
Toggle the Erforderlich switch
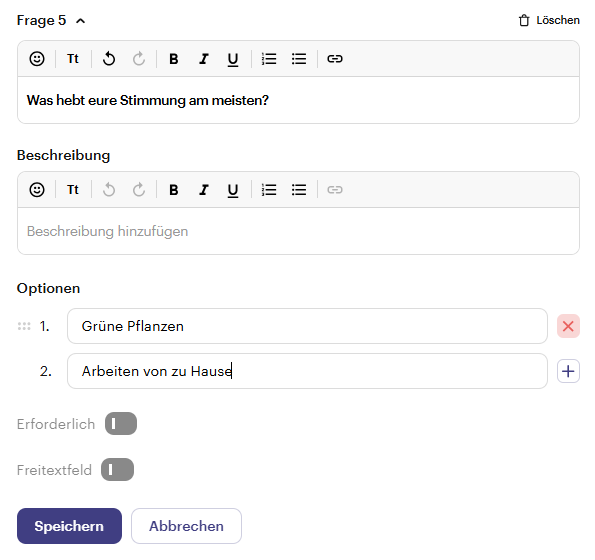click(x=121, y=423)
